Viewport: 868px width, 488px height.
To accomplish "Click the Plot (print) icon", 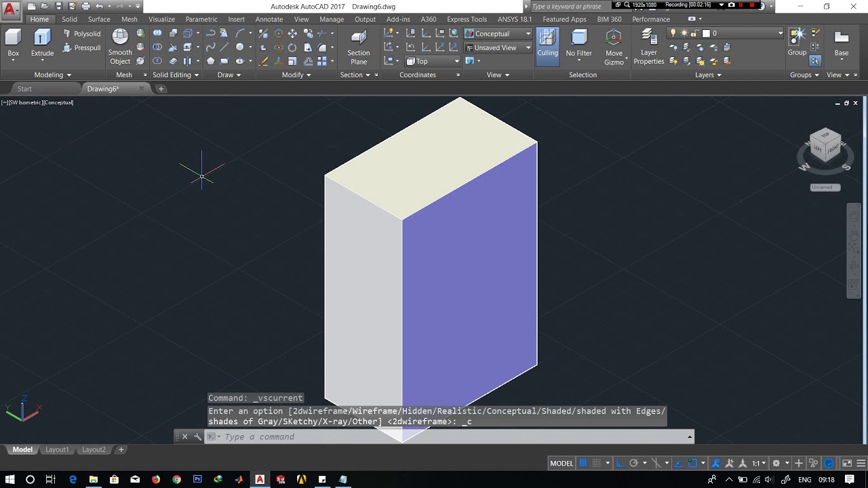I will click(87, 6).
